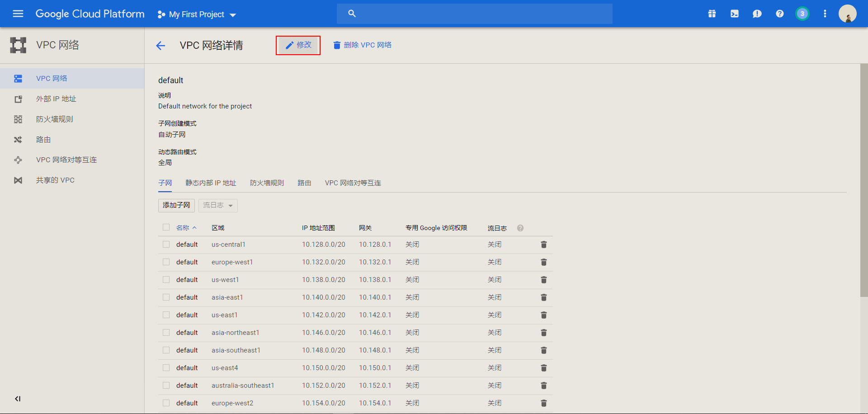Check the us-west1 subnet row checkbox
This screenshot has width=868, height=414.
coord(166,280)
